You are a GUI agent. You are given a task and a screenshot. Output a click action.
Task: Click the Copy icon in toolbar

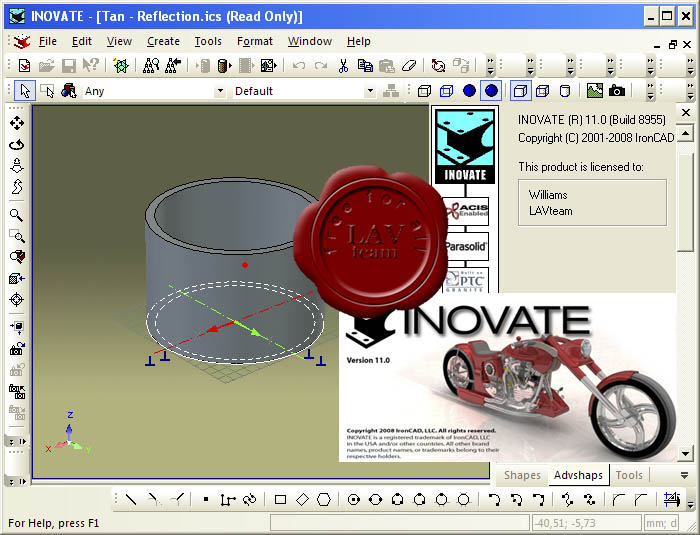[365, 66]
